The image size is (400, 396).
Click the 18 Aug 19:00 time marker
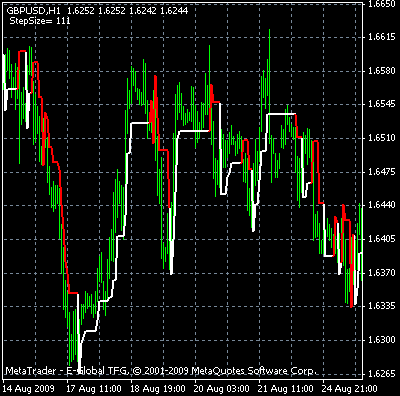click(x=158, y=389)
